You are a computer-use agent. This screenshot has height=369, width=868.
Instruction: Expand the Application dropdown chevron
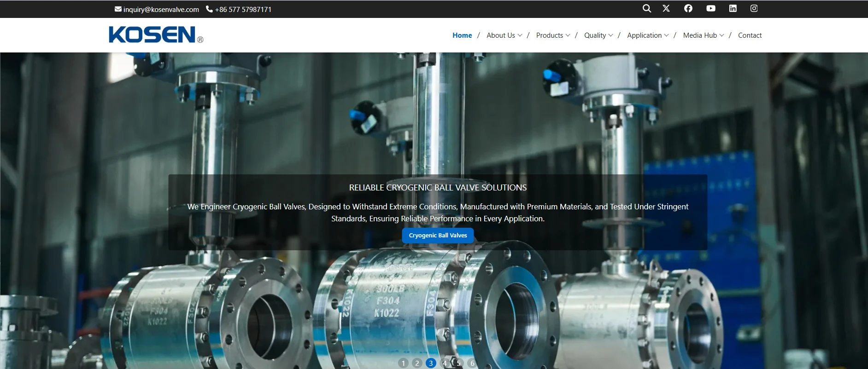[x=667, y=35]
